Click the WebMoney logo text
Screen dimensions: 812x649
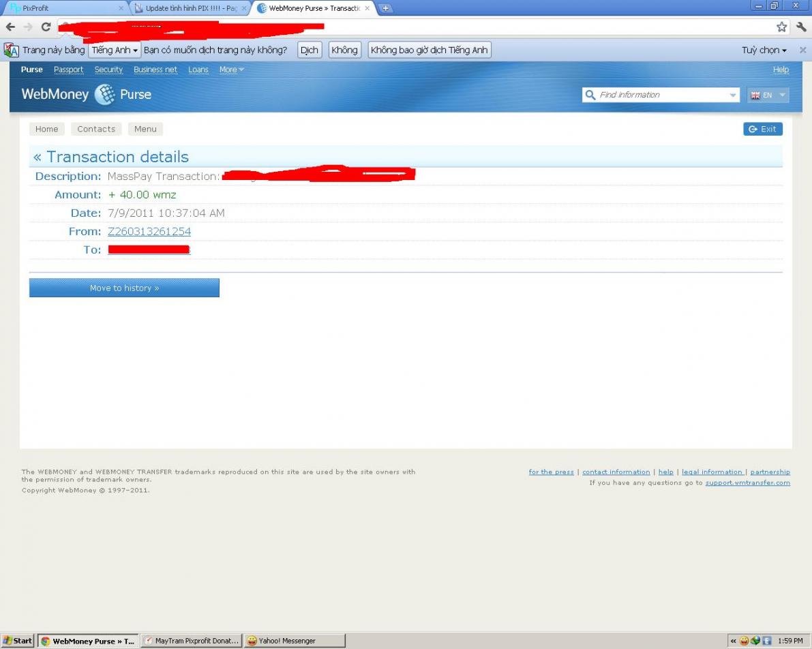pyautogui.click(x=55, y=94)
